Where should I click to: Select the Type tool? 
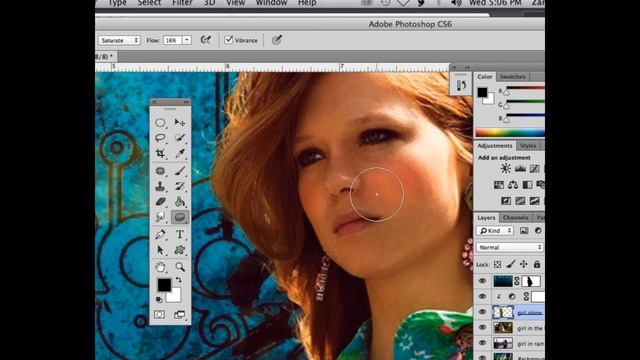pos(180,234)
